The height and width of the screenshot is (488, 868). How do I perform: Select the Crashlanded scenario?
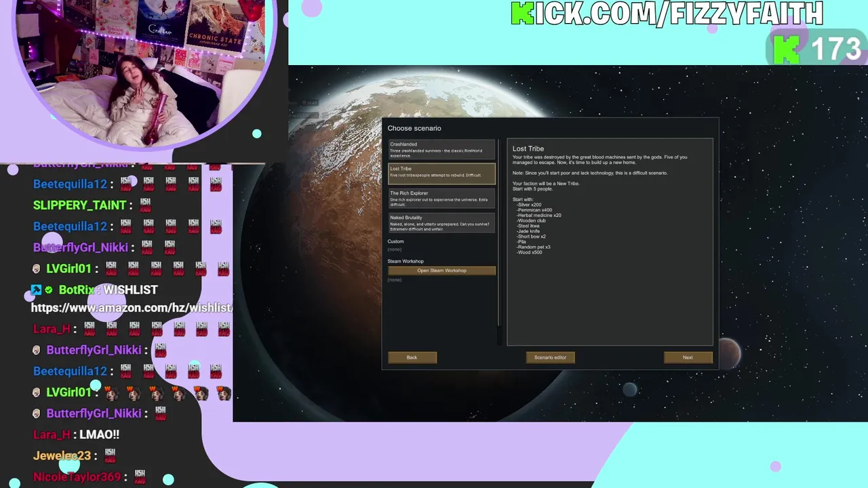click(441, 150)
